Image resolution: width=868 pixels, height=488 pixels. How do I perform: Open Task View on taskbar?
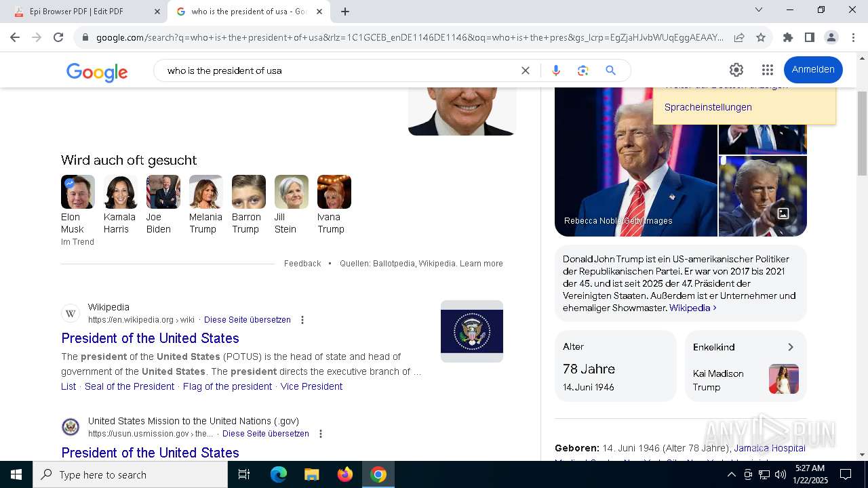coord(244,474)
